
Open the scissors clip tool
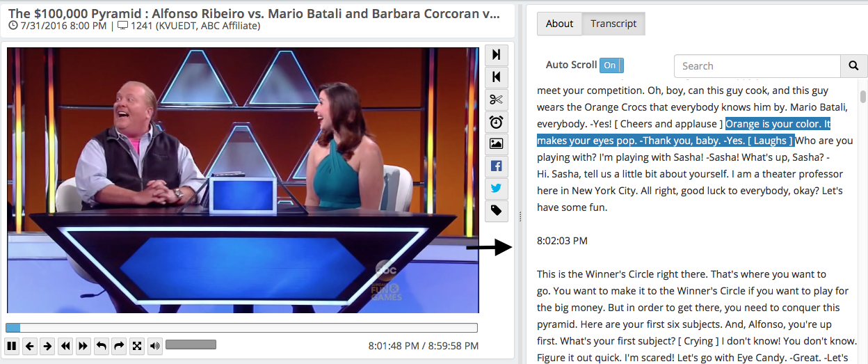click(496, 100)
